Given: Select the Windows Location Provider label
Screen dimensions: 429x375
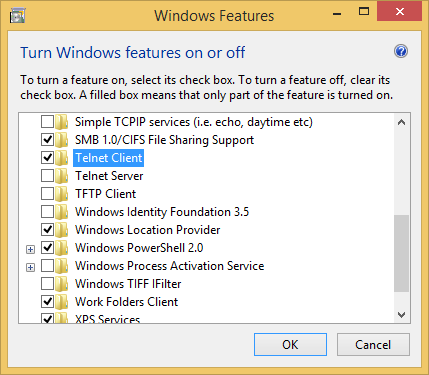Looking at the screenshot, I should click(x=148, y=230).
